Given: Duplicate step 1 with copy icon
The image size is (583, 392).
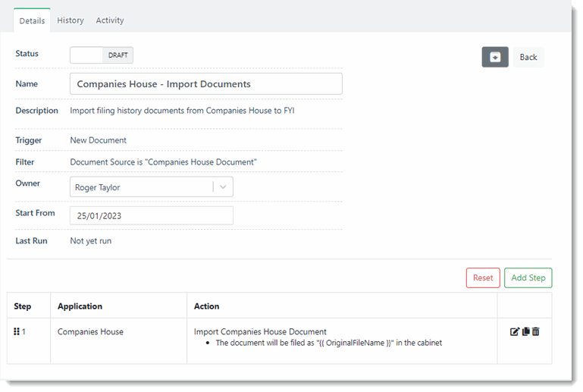Looking at the screenshot, I should click(x=525, y=331).
